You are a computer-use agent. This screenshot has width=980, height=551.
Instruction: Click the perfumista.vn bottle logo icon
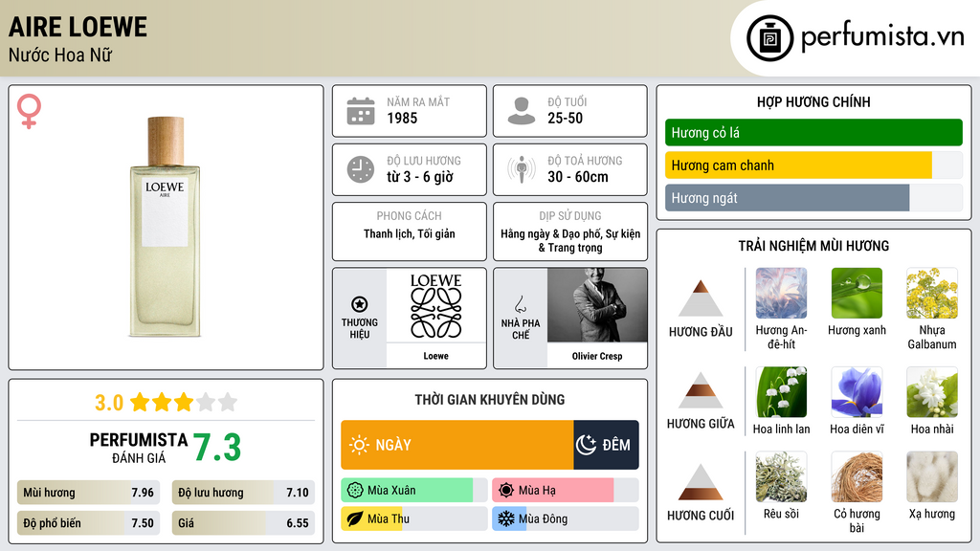tap(770, 38)
